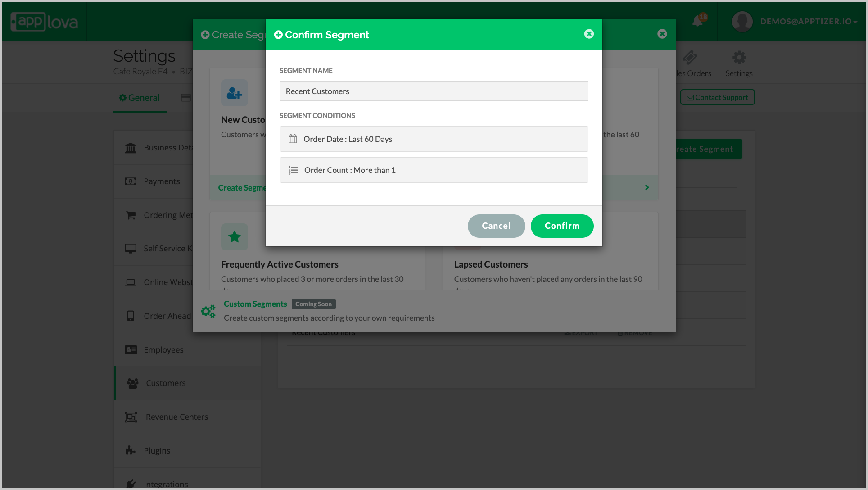Open Customers in the settings sidebar

(166, 383)
